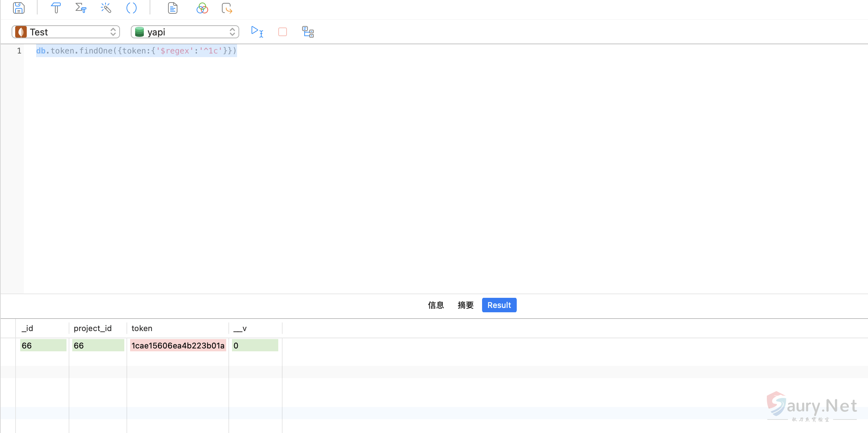The height and width of the screenshot is (433, 868).
Task: Open the yapi database dropdown
Action: pyautogui.click(x=185, y=32)
